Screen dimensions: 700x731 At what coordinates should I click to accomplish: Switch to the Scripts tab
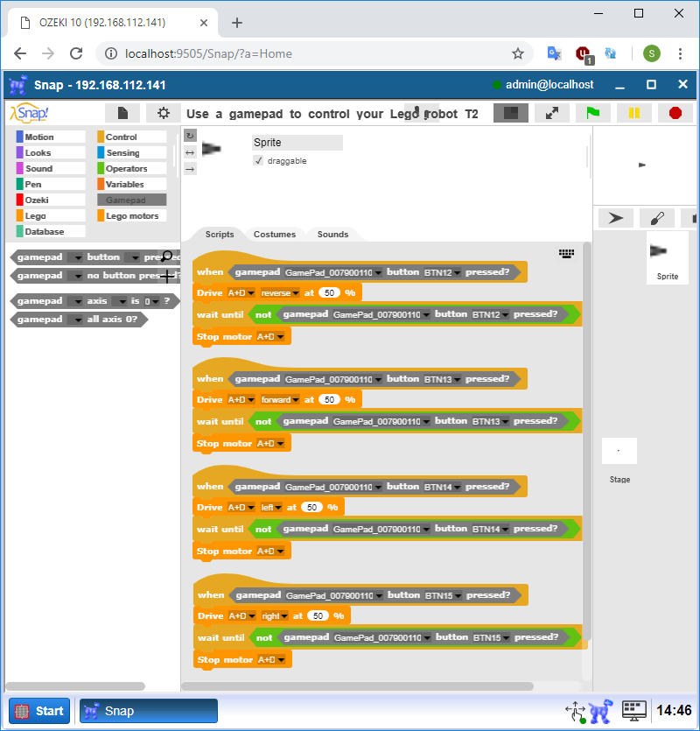(x=220, y=234)
